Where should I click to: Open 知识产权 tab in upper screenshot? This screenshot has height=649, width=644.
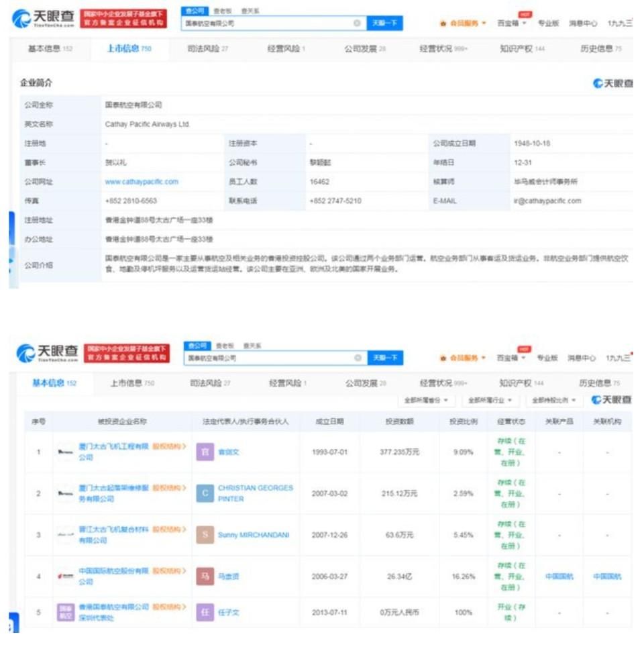point(522,49)
